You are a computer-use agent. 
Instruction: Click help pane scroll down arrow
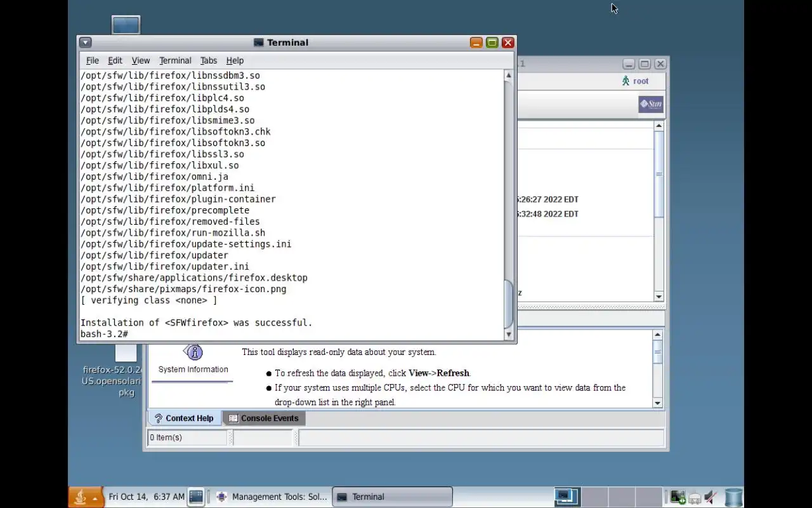[658, 403]
